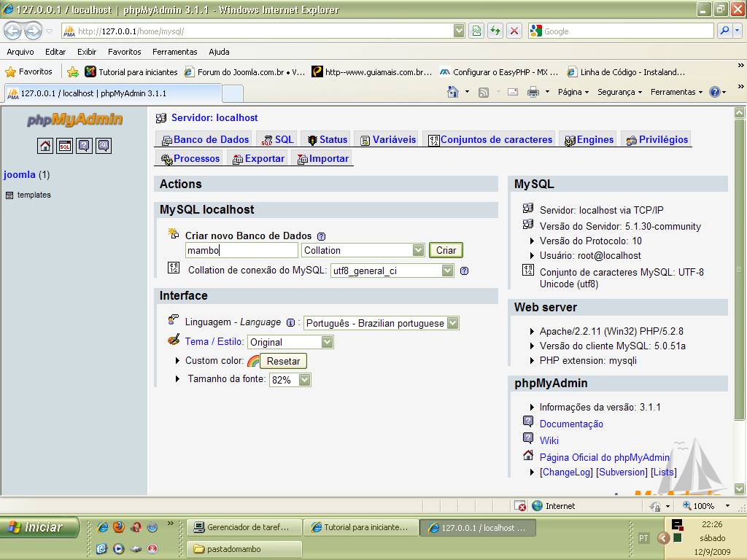Select the joomla database in sidebar
This screenshot has height=560, width=747.
[x=20, y=174]
